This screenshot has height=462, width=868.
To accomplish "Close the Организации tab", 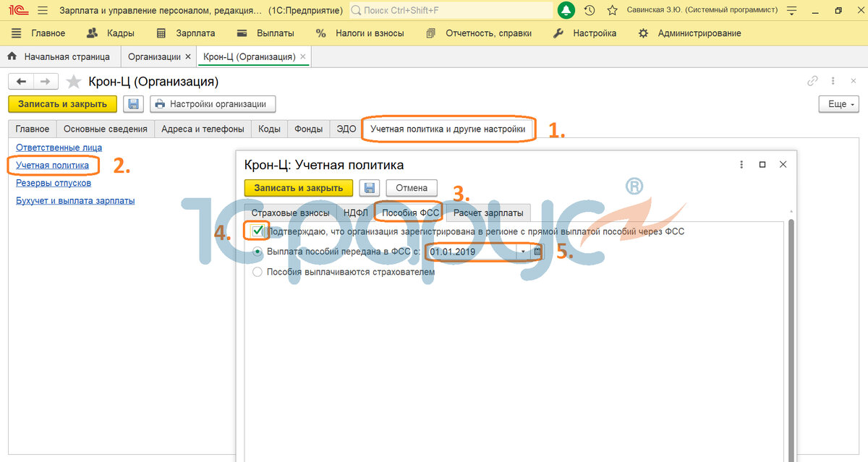I will tap(188, 56).
